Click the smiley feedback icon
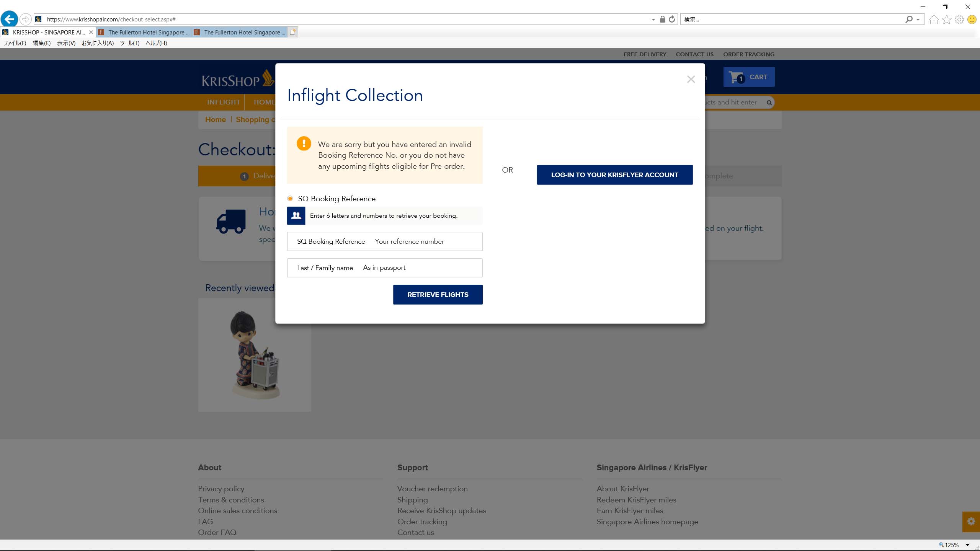Image resolution: width=980 pixels, height=551 pixels. [x=972, y=19]
